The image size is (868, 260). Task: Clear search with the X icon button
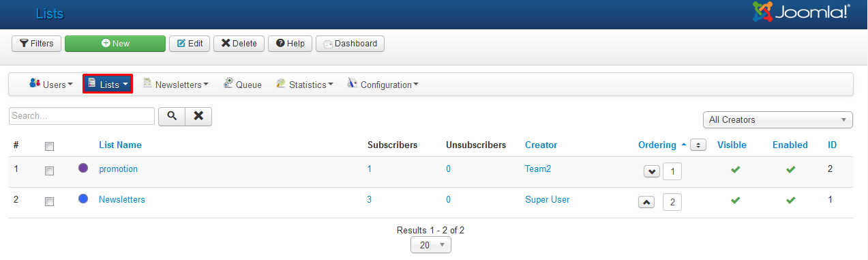(x=198, y=116)
